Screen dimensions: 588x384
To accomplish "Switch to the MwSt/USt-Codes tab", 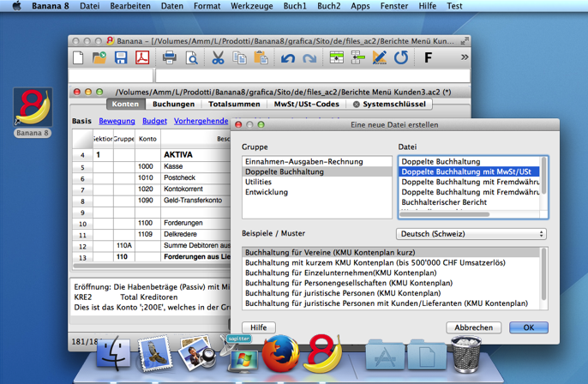I will click(x=306, y=104).
